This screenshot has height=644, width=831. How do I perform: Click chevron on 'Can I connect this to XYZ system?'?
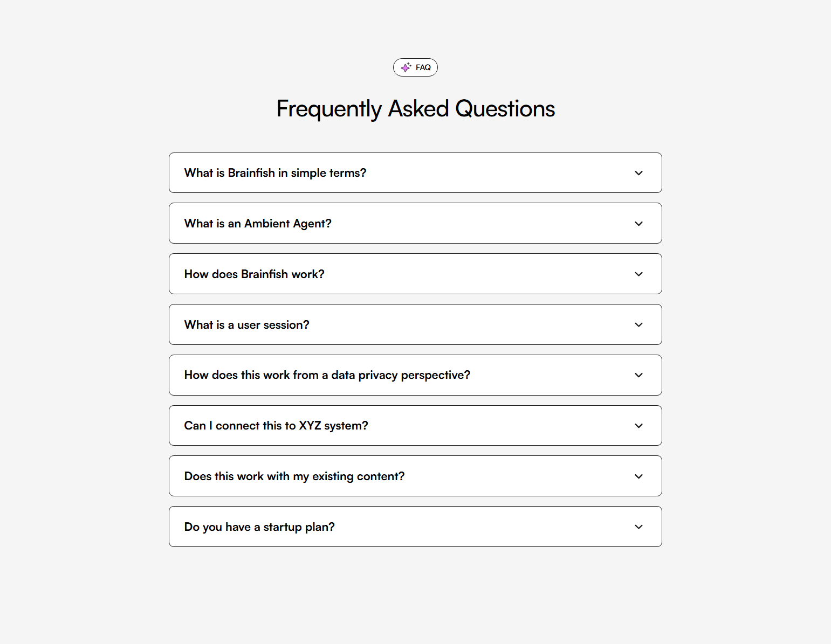point(638,425)
